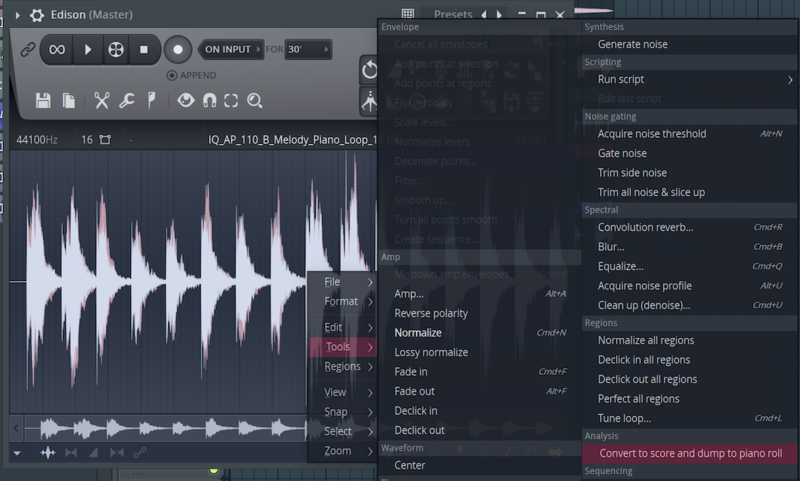800x481 pixels.
Task: Click the magnifier zoom icon
Action: (255, 100)
